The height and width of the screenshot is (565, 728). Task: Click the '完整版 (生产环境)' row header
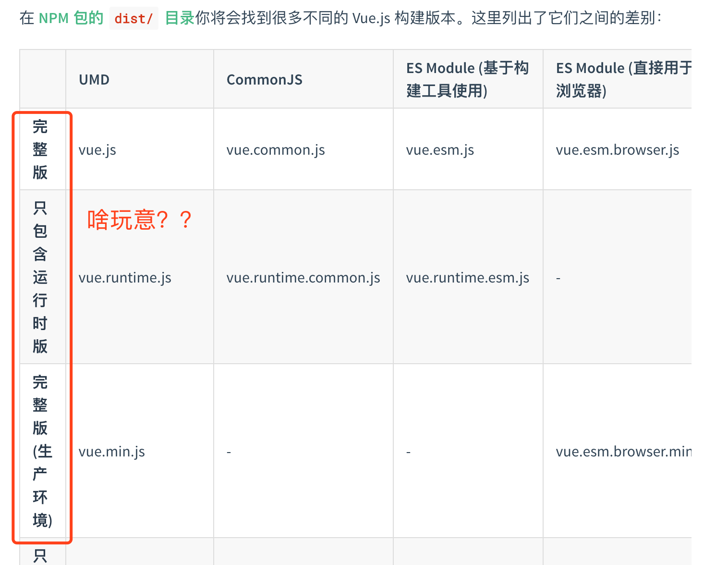(x=42, y=451)
